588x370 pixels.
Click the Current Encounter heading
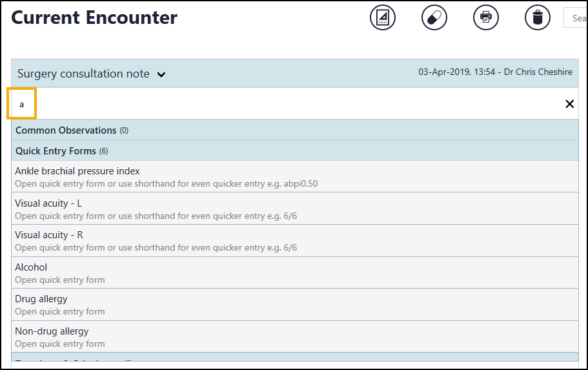coord(94,17)
